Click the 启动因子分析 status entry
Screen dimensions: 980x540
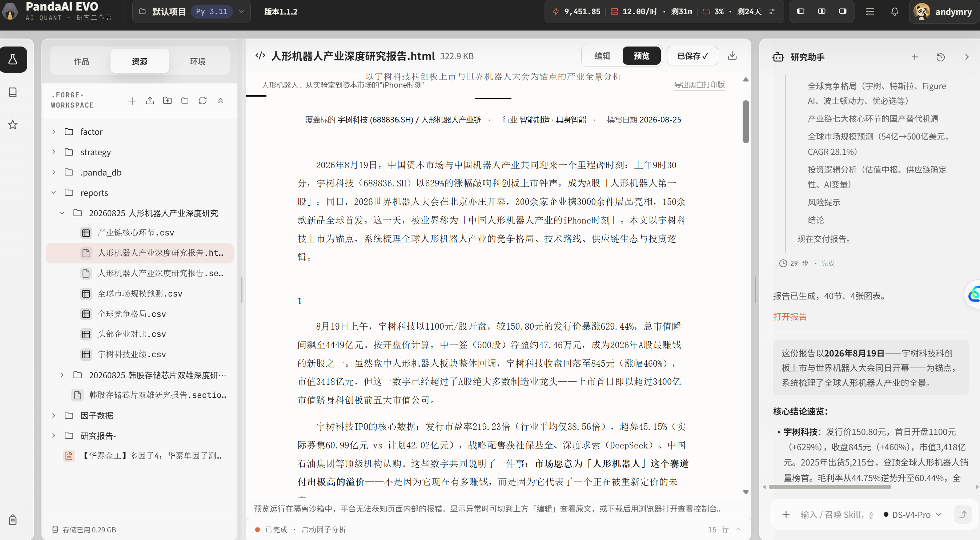pyautogui.click(x=324, y=529)
